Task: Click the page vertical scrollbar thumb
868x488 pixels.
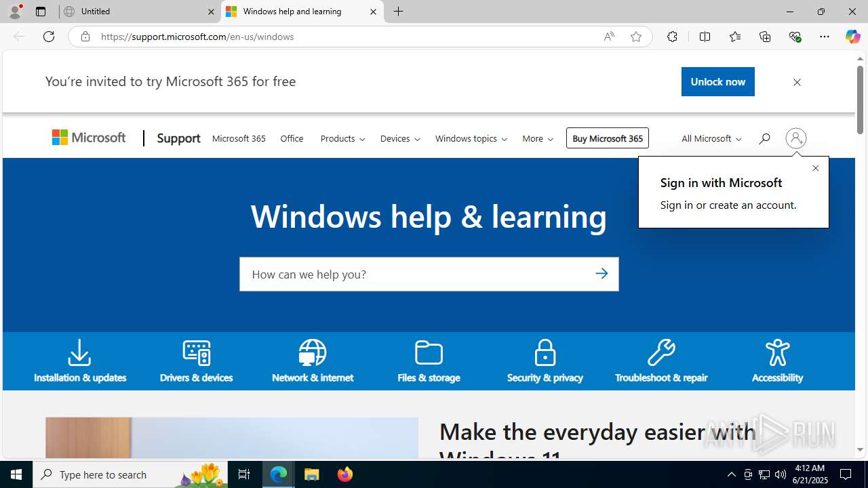Action: [860, 99]
